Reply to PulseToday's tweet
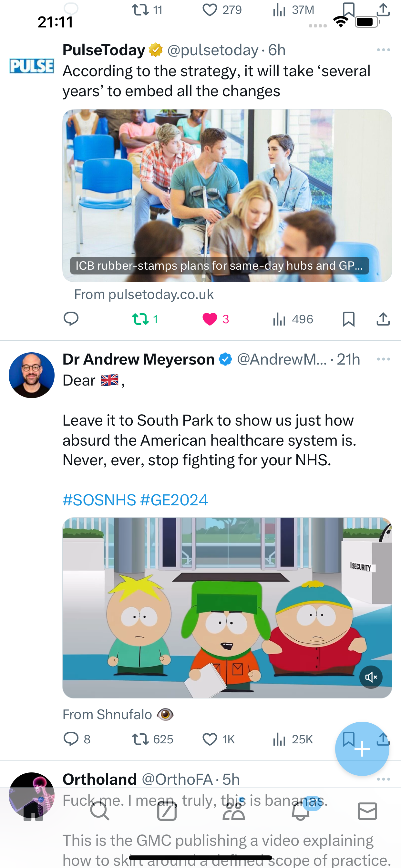 point(71,319)
